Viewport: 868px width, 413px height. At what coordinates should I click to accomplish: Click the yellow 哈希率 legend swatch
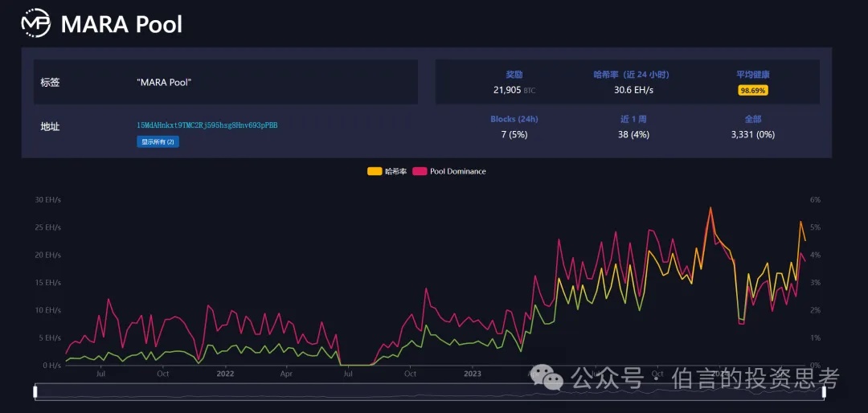click(x=375, y=171)
